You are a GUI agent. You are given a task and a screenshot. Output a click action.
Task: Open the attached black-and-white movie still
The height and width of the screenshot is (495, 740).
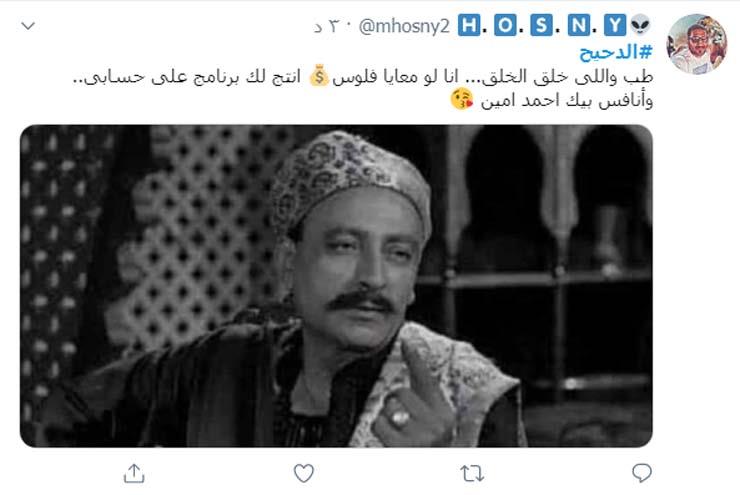[x=336, y=286]
